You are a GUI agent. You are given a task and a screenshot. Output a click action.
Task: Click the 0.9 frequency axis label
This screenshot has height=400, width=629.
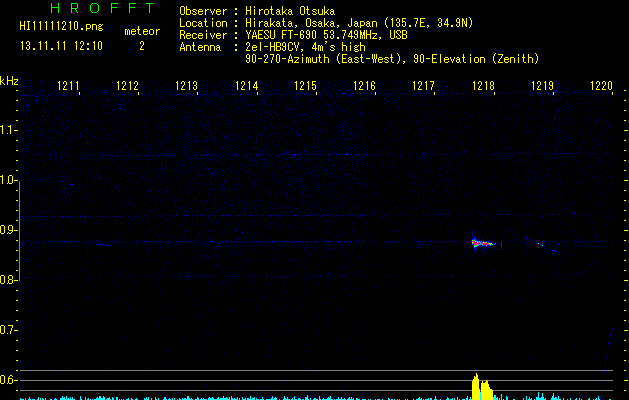(8, 230)
